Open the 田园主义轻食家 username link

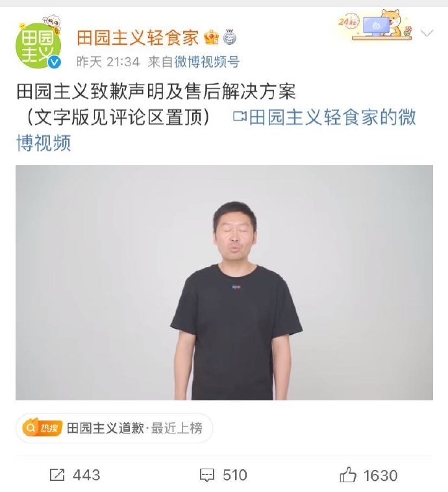138,38
